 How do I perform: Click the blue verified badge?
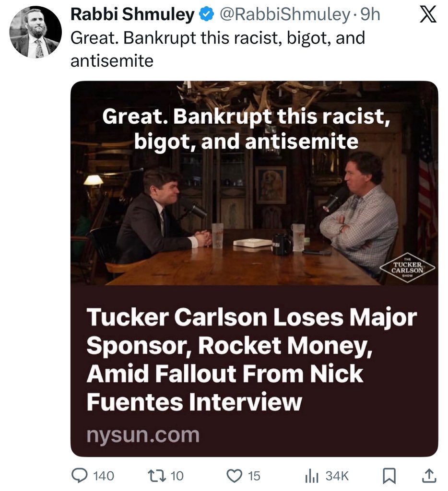[x=206, y=15]
